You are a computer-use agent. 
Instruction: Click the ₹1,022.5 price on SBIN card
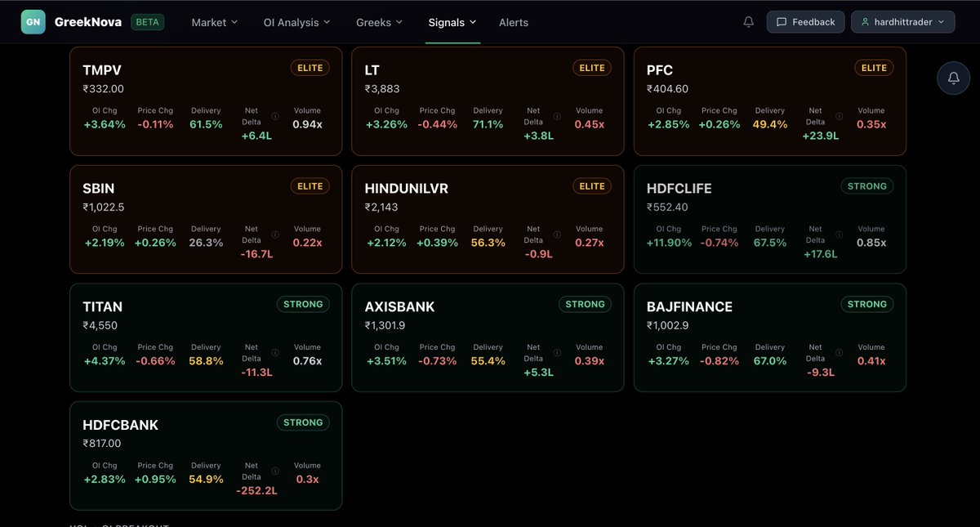(x=104, y=208)
